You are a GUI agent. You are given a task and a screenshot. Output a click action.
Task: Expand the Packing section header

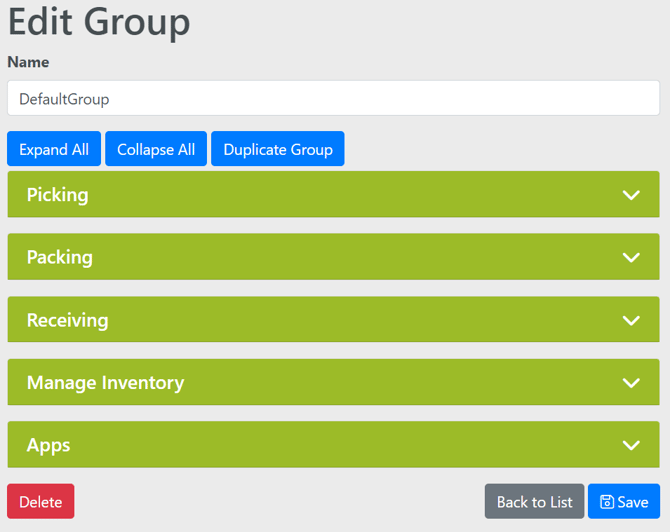coord(60,257)
